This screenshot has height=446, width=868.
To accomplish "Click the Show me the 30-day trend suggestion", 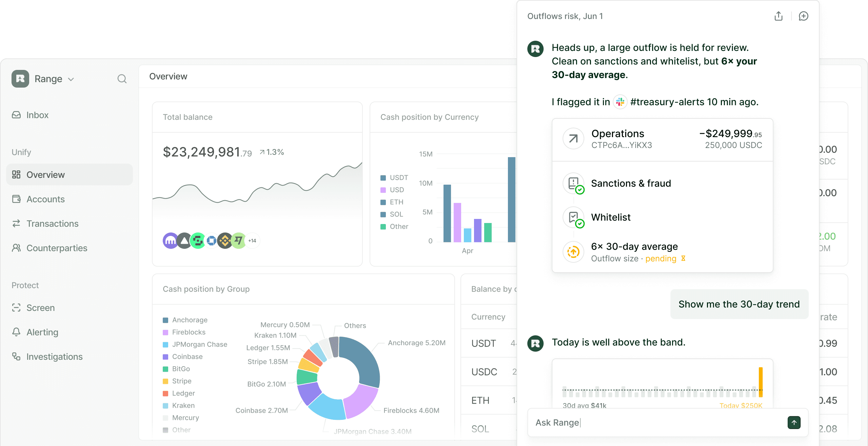I will coord(739,304).
